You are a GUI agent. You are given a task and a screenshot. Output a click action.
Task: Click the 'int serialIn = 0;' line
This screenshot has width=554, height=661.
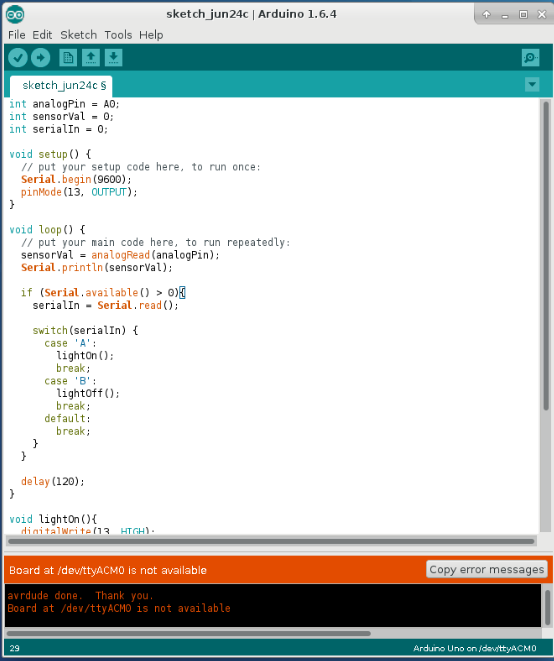(x=58, y=129)
